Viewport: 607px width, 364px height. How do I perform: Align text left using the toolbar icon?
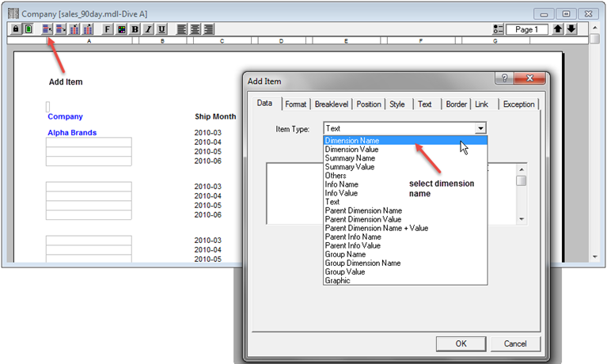[x=182, y=29]
